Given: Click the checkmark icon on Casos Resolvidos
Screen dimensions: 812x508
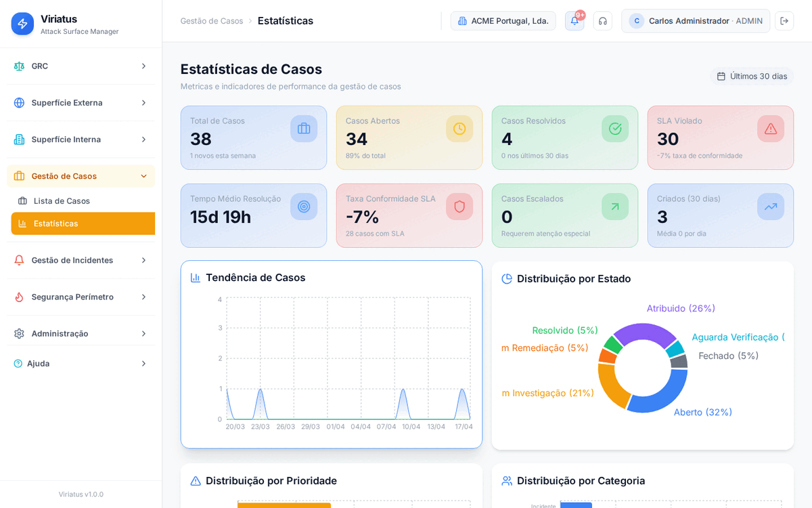Looking at the screenshot, I should 615,129.
